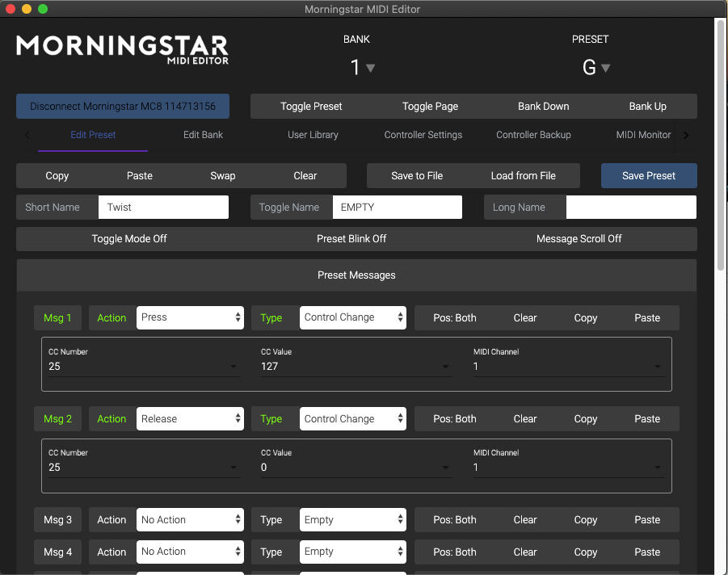Toggle the Toggle Mode Off switch
Image resolution: width=728 pixels, height=575 pixels.
tap(129, 239)
